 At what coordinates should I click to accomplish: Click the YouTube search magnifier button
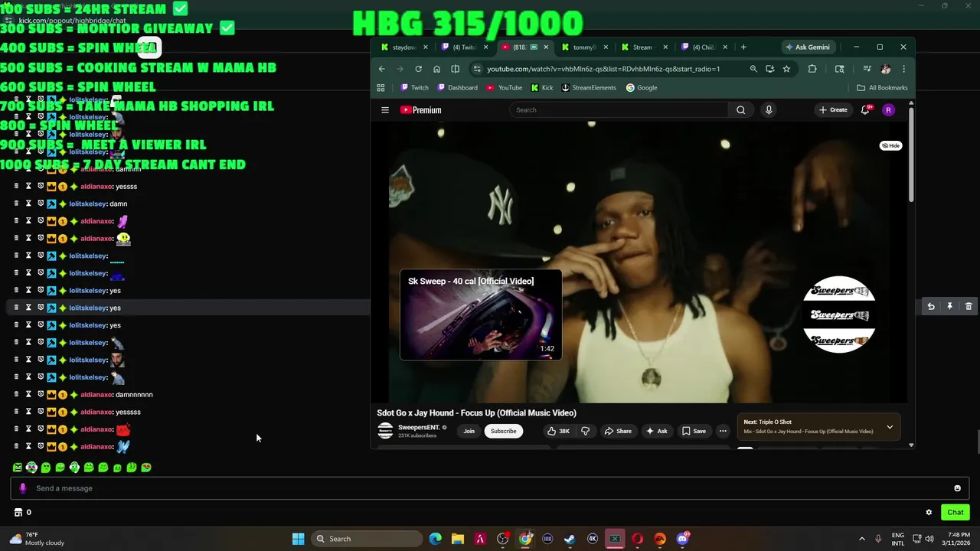click(740, 110)
